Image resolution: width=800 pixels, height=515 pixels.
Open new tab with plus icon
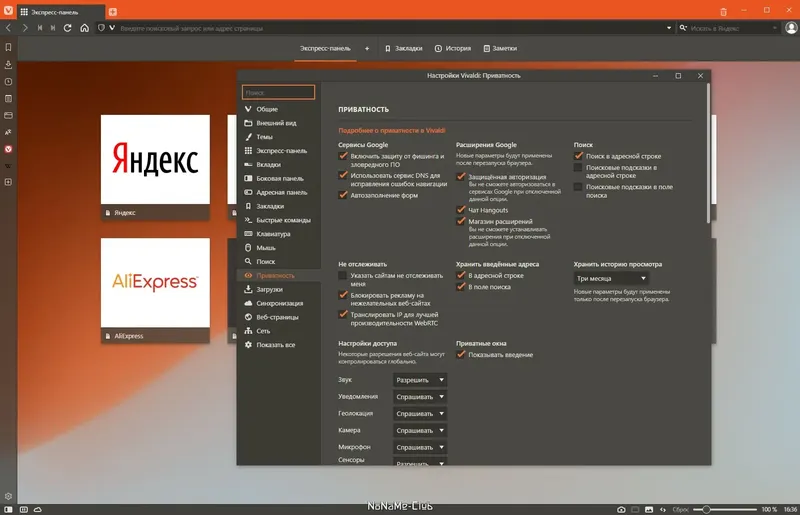click(113, 12)
